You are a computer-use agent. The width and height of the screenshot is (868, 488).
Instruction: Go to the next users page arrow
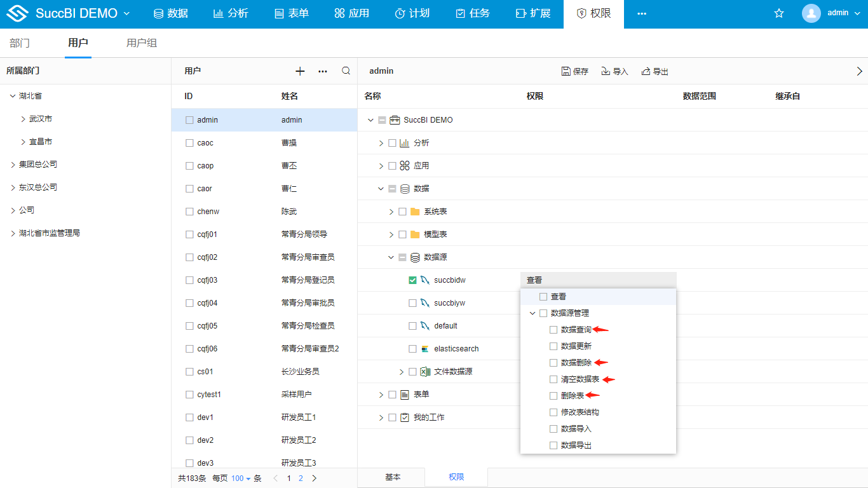[x=314, y=478]
